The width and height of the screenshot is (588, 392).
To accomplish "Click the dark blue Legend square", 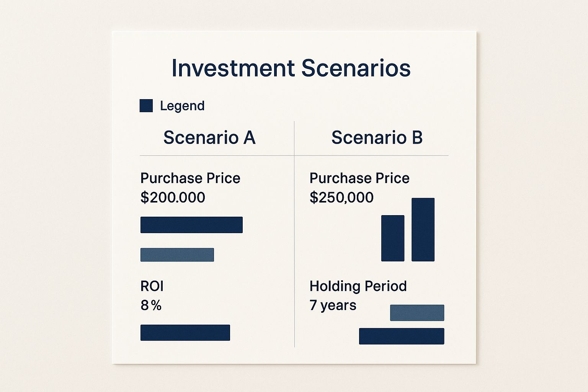I will 146,106.
